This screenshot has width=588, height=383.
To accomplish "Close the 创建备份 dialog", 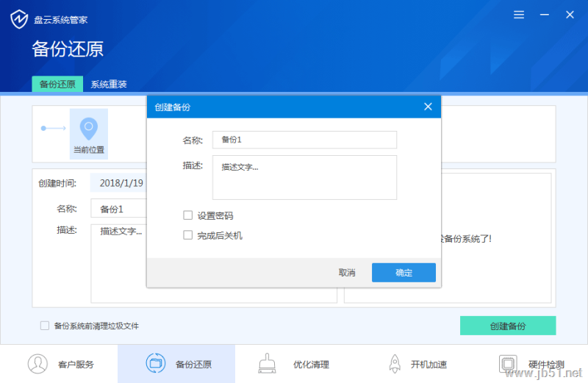I will coord(428,107).
